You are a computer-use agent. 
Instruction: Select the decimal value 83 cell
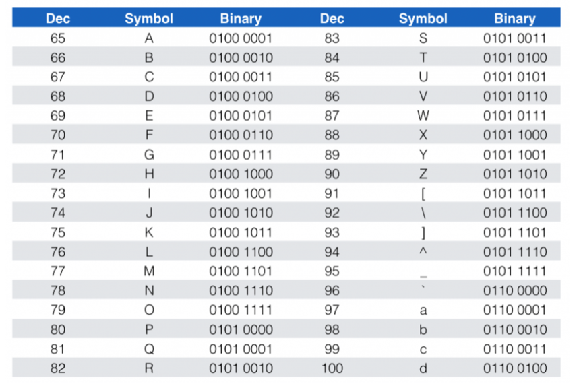332,38
